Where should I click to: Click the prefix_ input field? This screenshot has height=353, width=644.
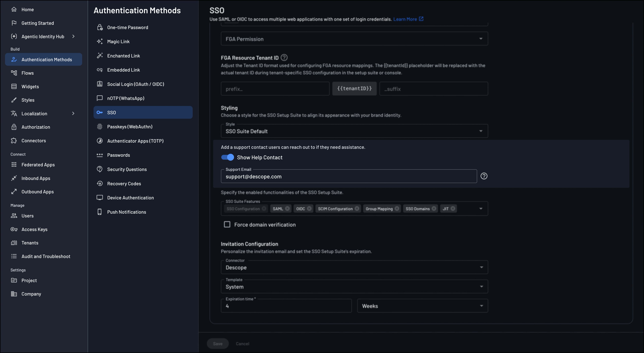[x=275, y=89]
